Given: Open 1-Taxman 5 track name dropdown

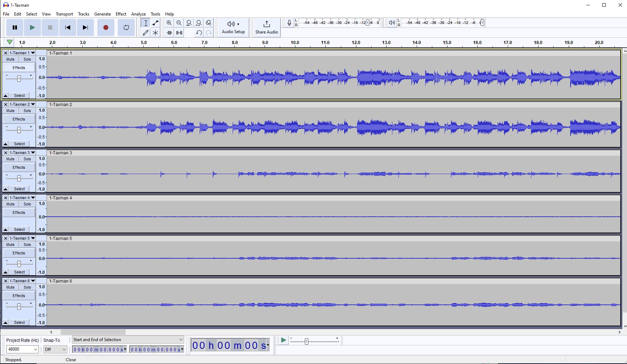Looking at the screenshot, I should 22,238.
